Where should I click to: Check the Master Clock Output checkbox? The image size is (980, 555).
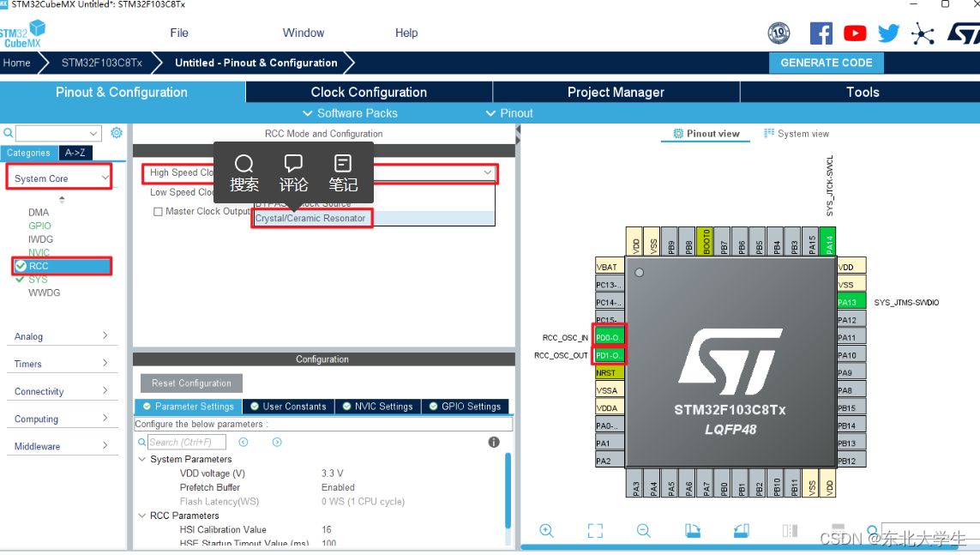158,211
